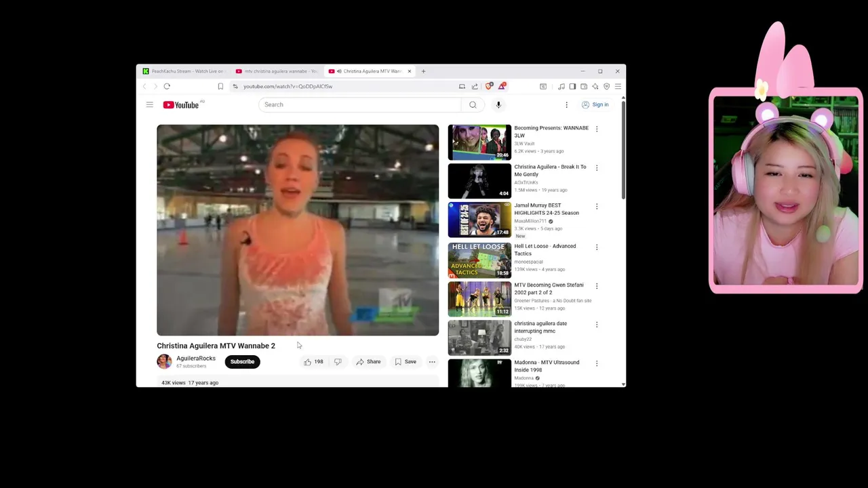Screen dimensions: 868x488
Task: Like the video with thumbs up
Action: [313, 362]
